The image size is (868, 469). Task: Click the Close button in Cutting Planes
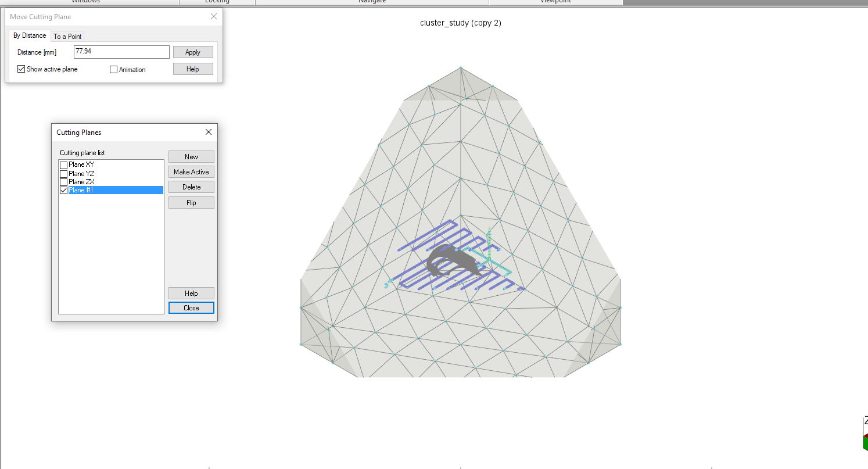(191, 308)
